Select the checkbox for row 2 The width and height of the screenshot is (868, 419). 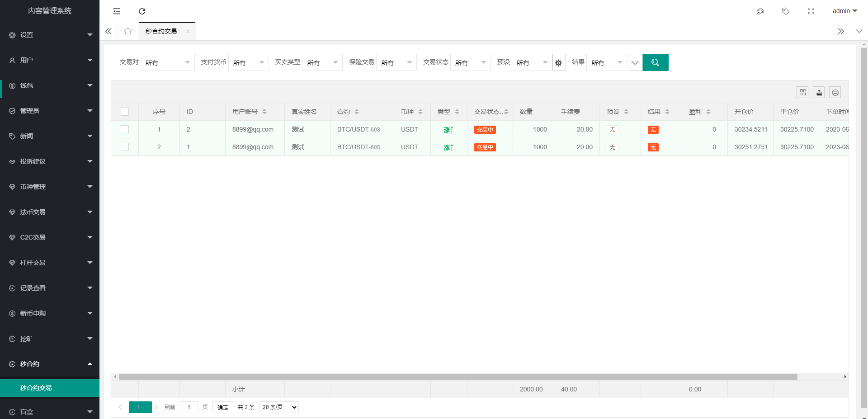[x=125, y=147]
